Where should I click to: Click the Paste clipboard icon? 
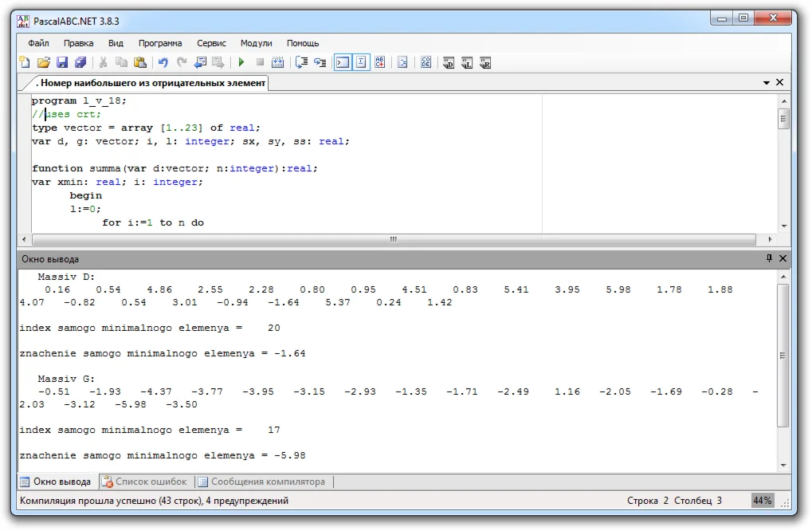pyautogui.click(x=140, y=62)
